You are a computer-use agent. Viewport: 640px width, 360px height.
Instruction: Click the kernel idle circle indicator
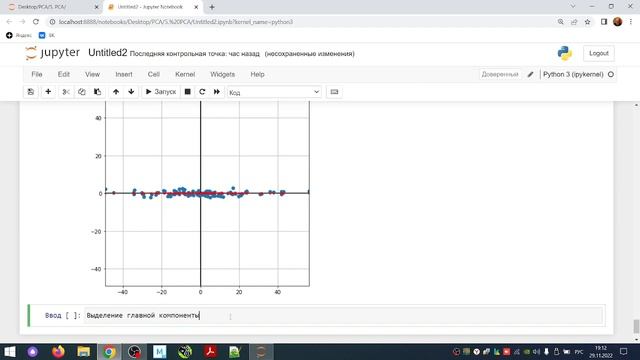tap(611, 74)
